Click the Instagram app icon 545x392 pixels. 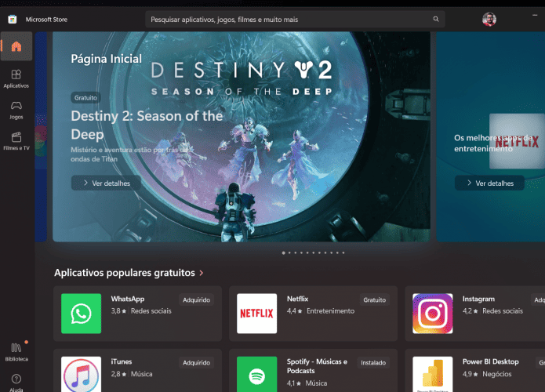point(433,314)
